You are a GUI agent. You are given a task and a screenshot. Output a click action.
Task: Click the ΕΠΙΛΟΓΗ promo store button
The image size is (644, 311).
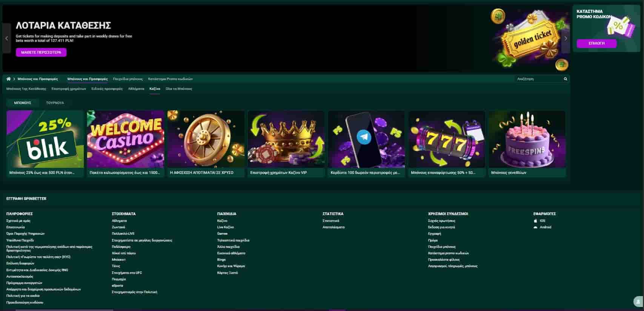[x=596, y=43]
